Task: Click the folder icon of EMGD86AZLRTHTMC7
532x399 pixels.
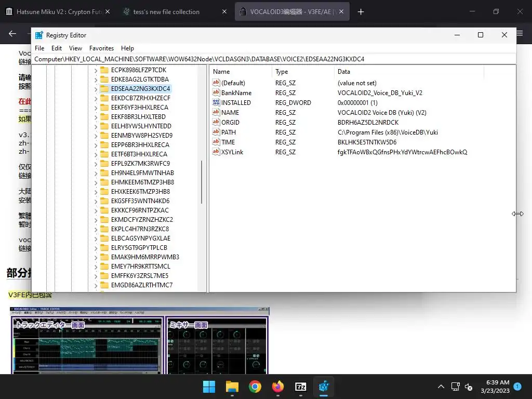Action: click(x=104, y=285)
